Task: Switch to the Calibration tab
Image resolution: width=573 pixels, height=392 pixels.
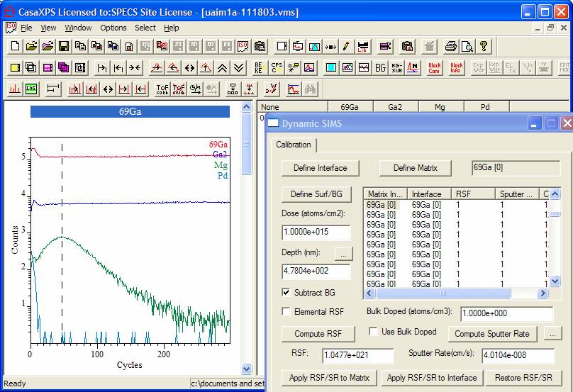Action: click(x=294, y=145)
